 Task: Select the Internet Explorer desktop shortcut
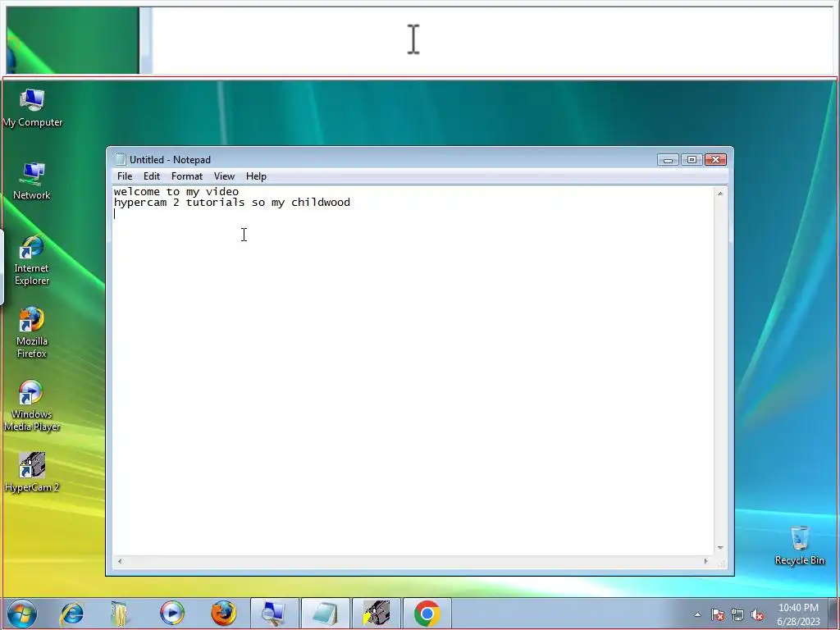32,260
